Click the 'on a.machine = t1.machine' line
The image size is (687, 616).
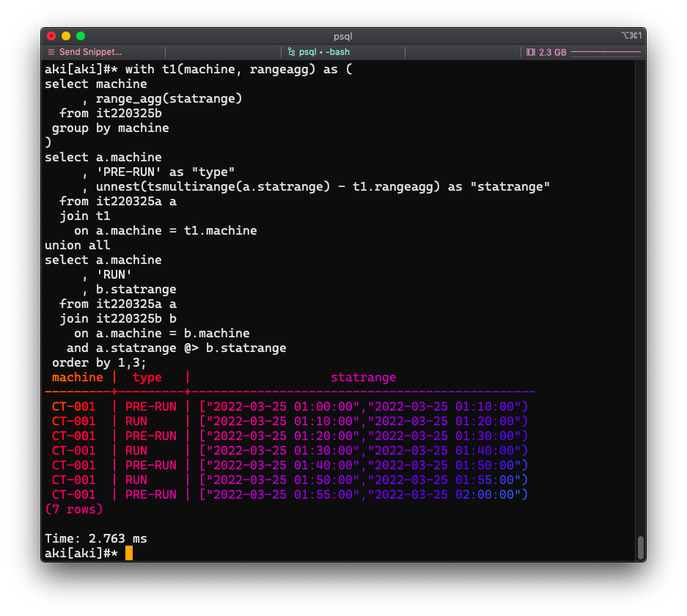pyautogui.click(x=166, y=231)
